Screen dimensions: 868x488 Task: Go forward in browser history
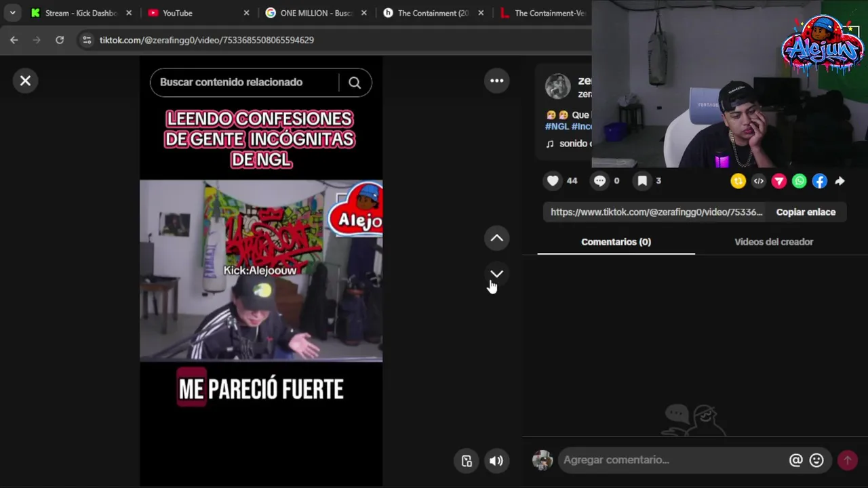pos(37,40)
